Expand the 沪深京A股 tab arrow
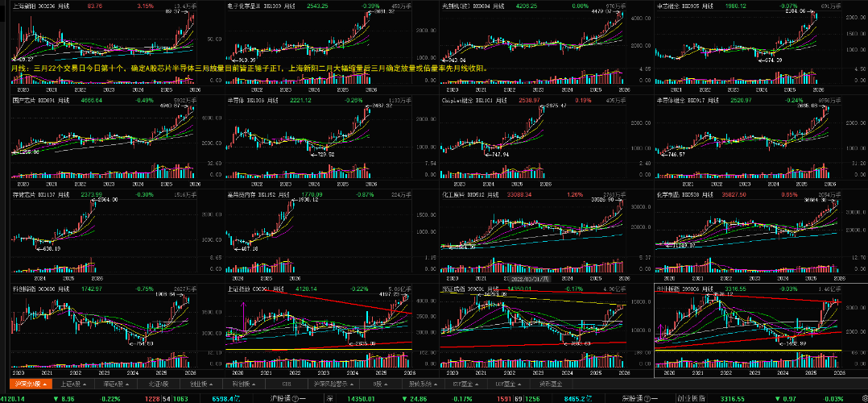 click(x=45, y=384)
